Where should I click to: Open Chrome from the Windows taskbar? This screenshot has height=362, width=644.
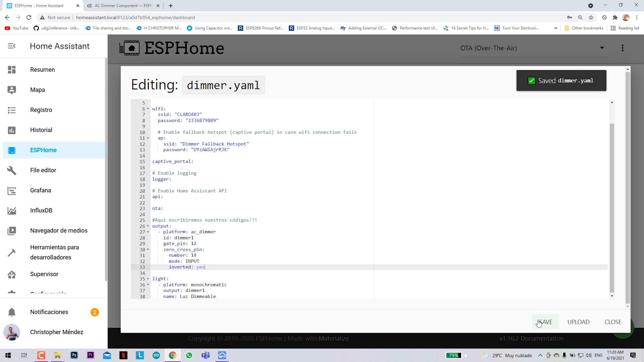click(x=172, y=355)
